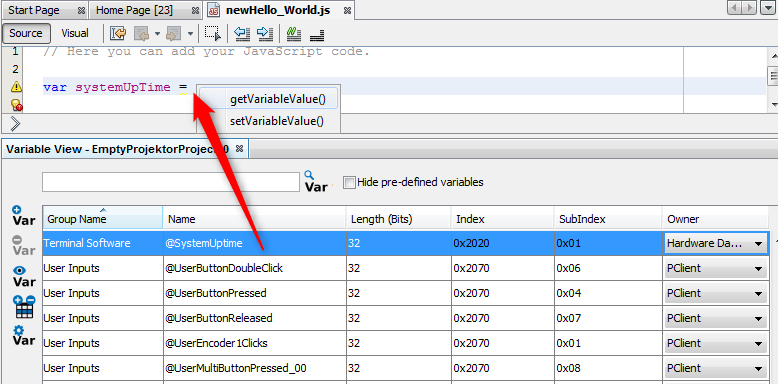This screenshot has height=384, width=778.
Task: Sort by Length (Bits) column header
Action: 399,219
